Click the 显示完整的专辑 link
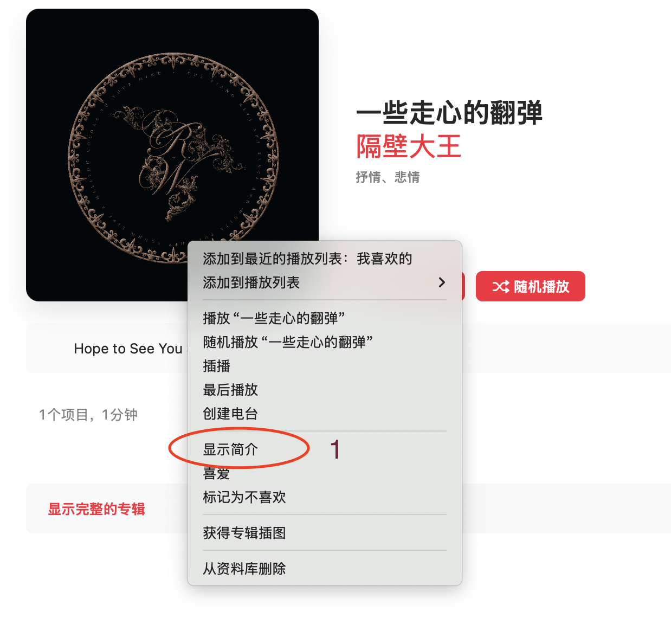Viewport: 671px width, 644px height. (96, 509)
